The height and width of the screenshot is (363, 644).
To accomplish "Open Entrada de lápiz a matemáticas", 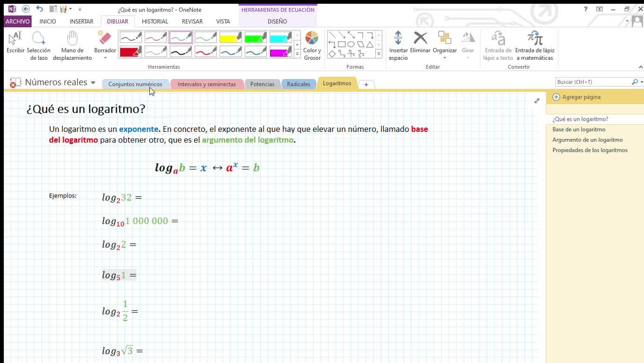I will pos(534,45).
